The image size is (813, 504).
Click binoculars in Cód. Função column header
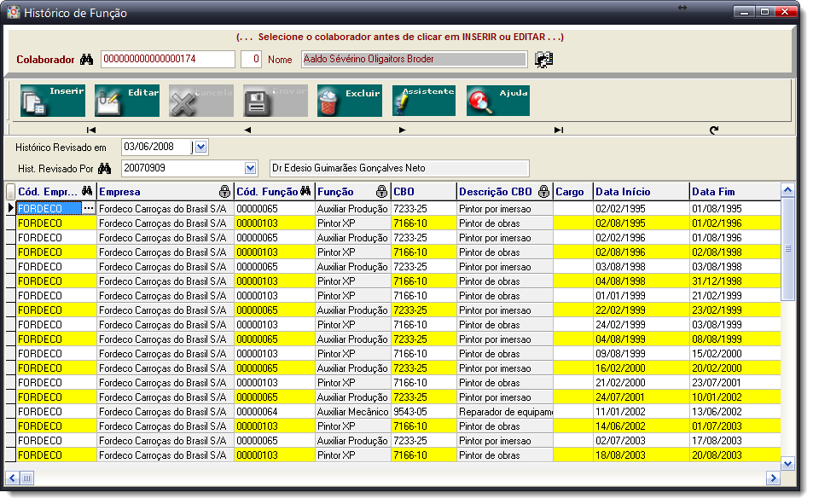305,191
